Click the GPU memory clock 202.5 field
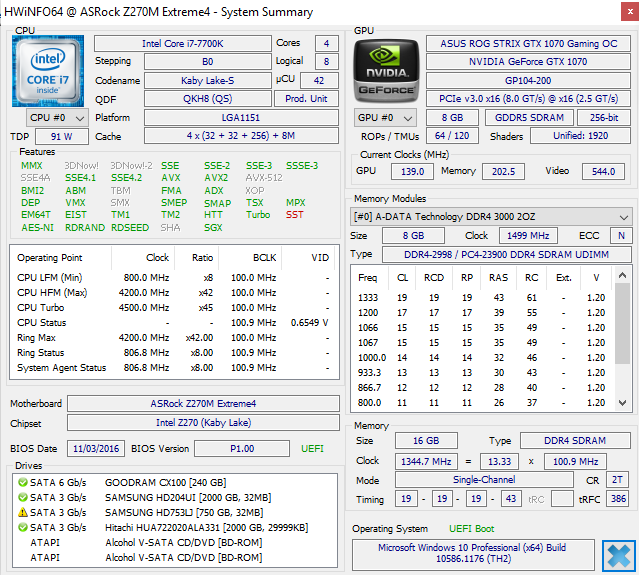Image resolution: width=639 pixels, height=575 pixels. pos(503,172)
